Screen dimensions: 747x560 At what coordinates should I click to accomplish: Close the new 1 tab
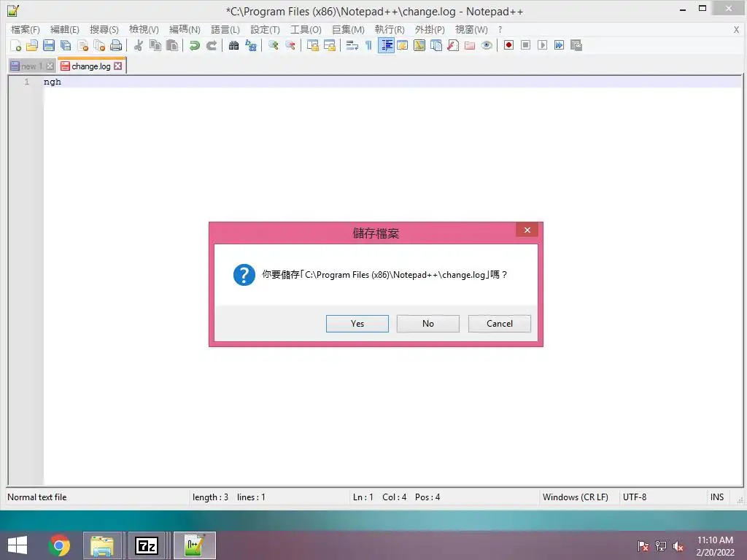pyautogui.click(x=50, y=66)
